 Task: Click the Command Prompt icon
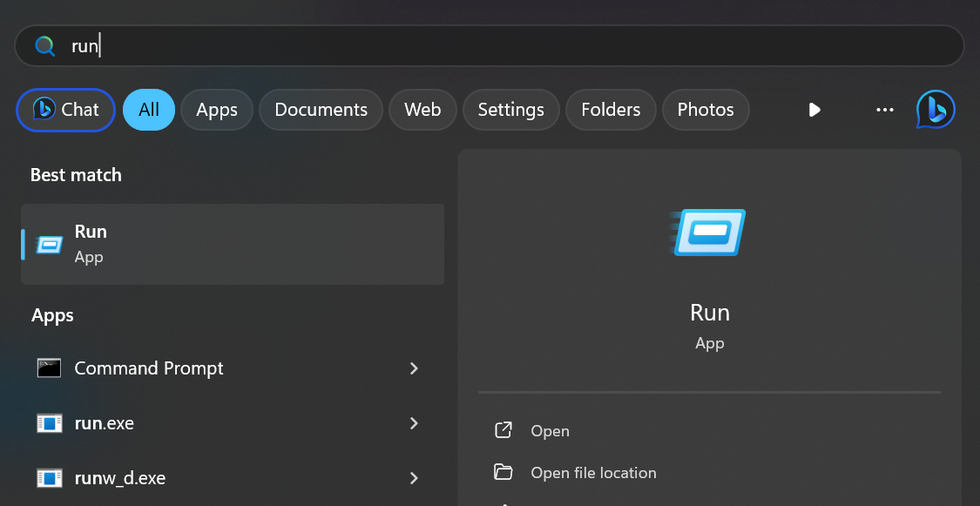(50, 368)
